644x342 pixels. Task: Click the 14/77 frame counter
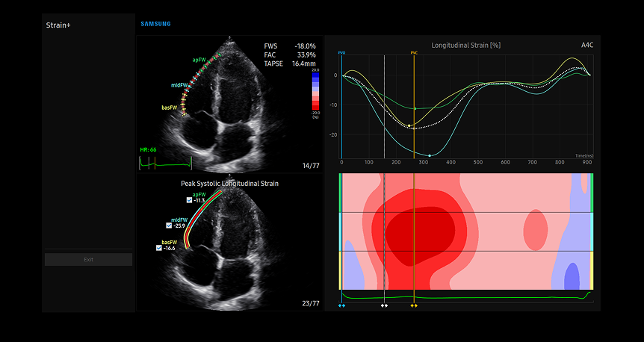click(x=311, y=166)
